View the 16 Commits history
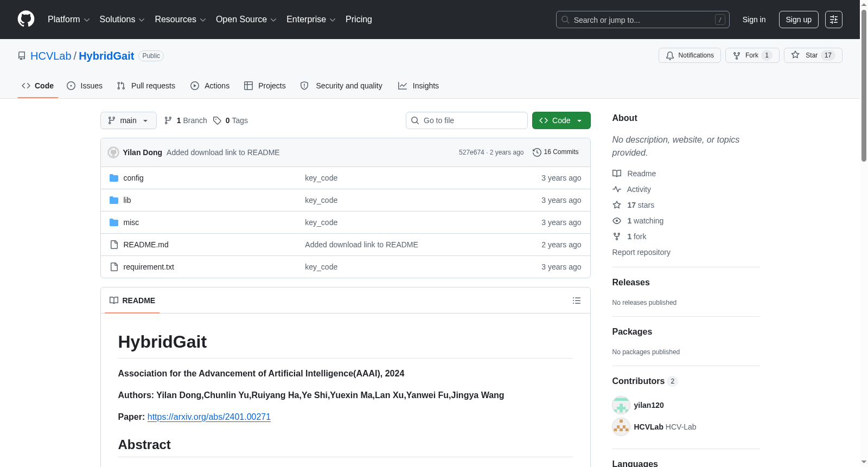Image resolution: width=868 pixels, height=467 pixels. click(x=556, y=152)
